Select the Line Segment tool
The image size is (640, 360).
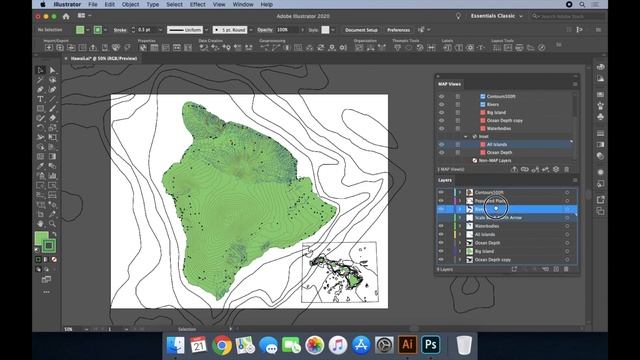[52, 99]
